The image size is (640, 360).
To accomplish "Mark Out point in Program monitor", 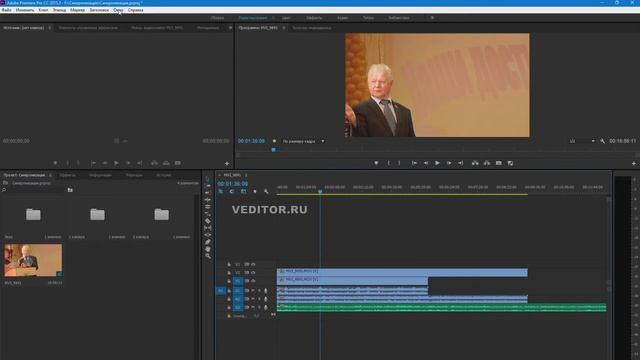I will click(x=399, y=163).
